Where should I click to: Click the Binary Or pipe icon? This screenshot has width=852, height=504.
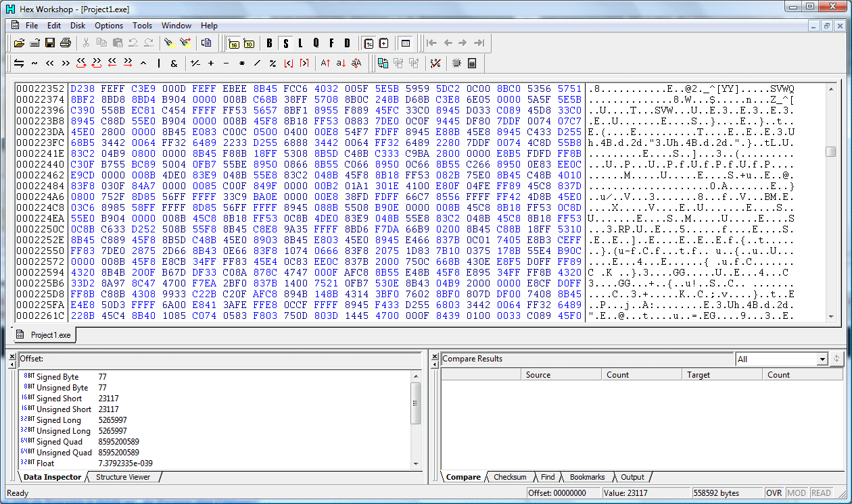click(159, 63)
